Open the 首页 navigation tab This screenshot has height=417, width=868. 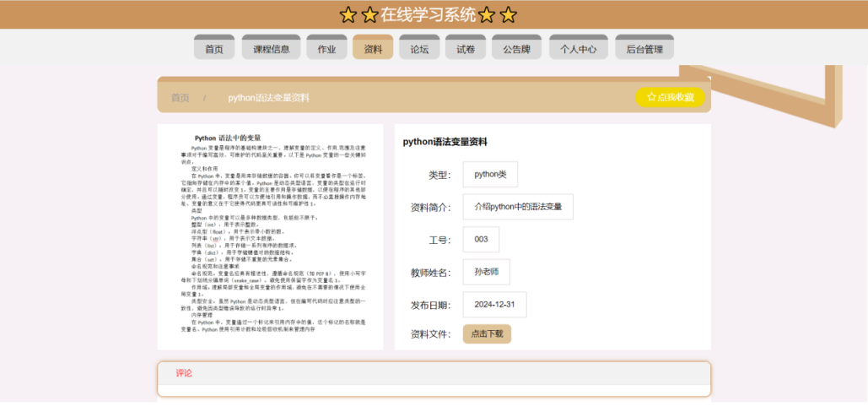(x=214, y=49)
